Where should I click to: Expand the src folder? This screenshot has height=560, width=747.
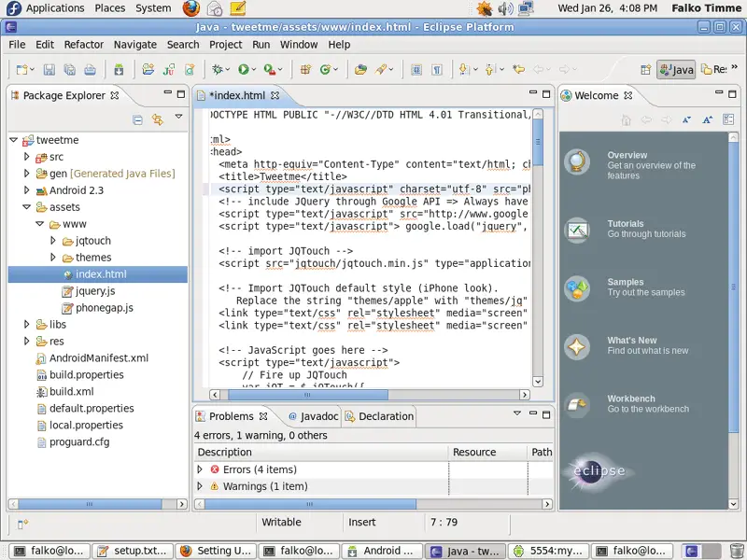tap(27, 156)
